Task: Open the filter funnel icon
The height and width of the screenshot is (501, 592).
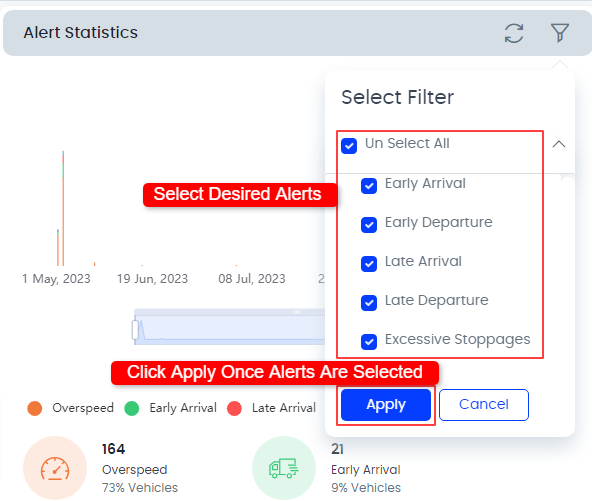Action: (560, 32)
